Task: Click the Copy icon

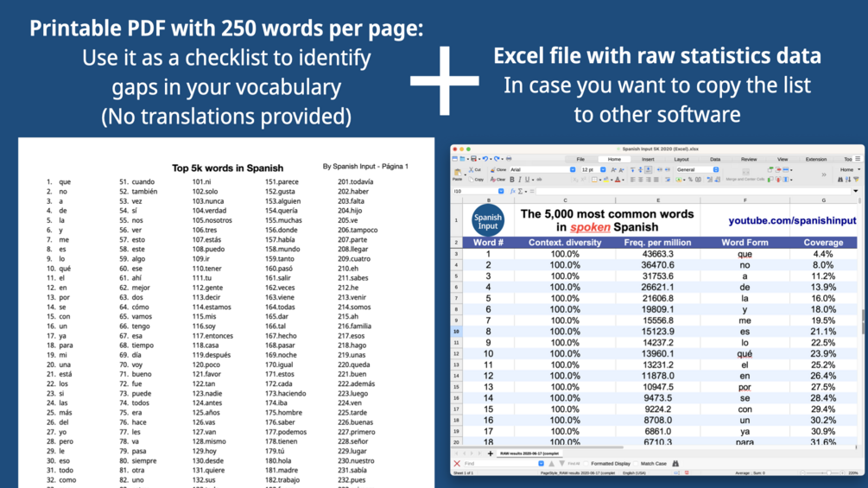Action: pyautogui.click(x=471, y=180)
